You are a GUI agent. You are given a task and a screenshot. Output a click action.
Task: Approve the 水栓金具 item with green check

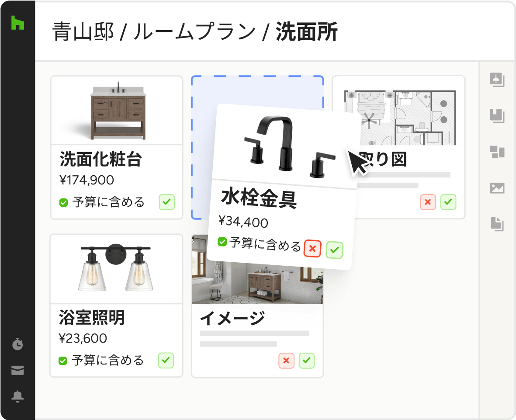pyautogui.click(x=334, y=250)
